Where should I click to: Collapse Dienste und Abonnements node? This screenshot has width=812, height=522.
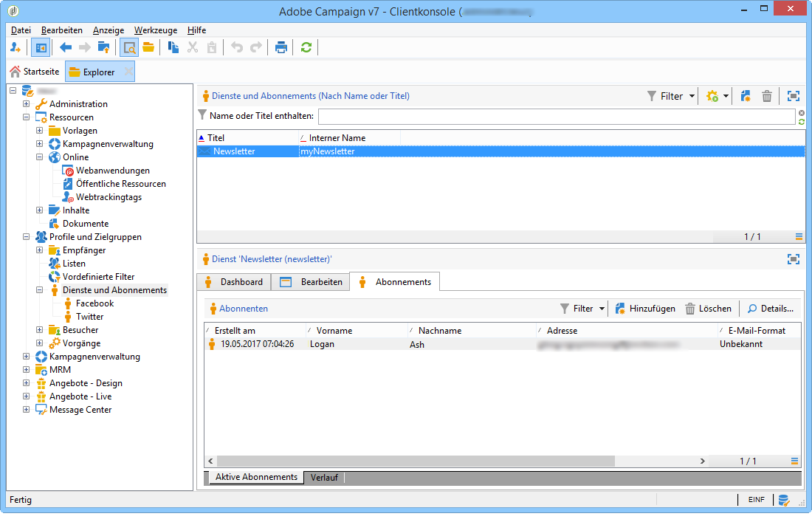tap(39, 290)
